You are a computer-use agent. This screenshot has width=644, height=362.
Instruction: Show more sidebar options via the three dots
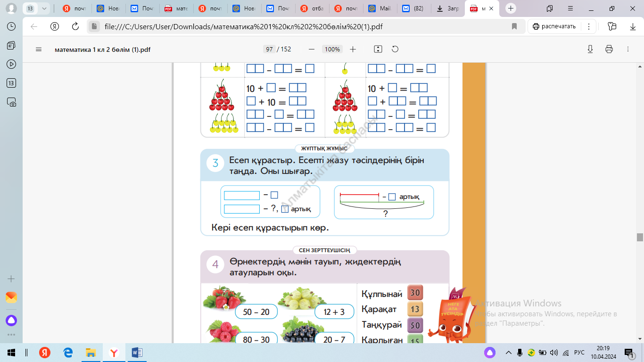(x=11, y=335)
